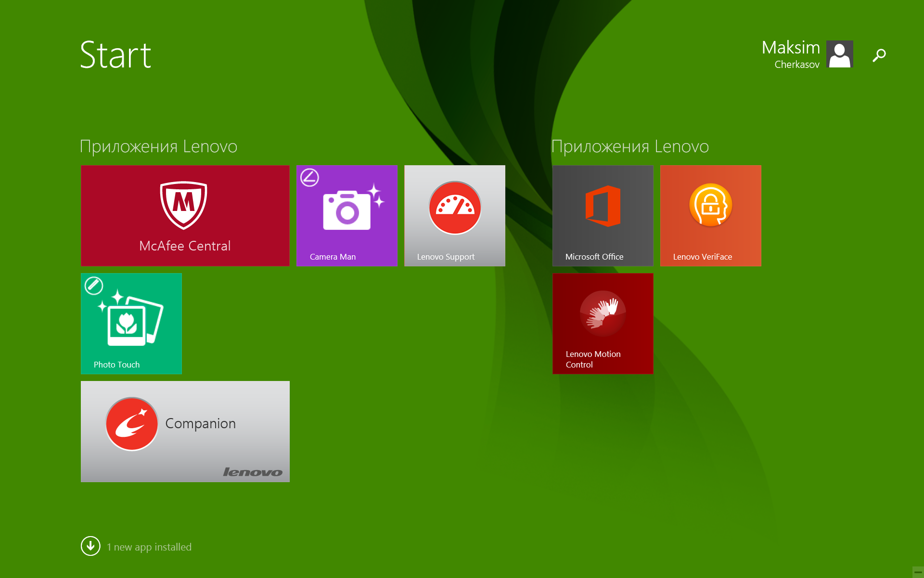This screenshot has width=924, height=578.
Task: Open the Photo Touch tile
Action: tap(131, 324)
